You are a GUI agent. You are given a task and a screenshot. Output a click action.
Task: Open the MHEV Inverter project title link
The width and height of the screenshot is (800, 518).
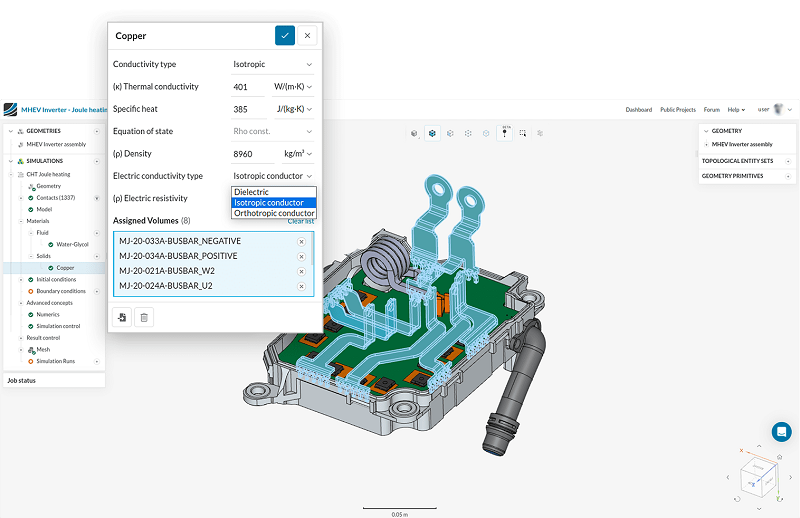[64, 110]
